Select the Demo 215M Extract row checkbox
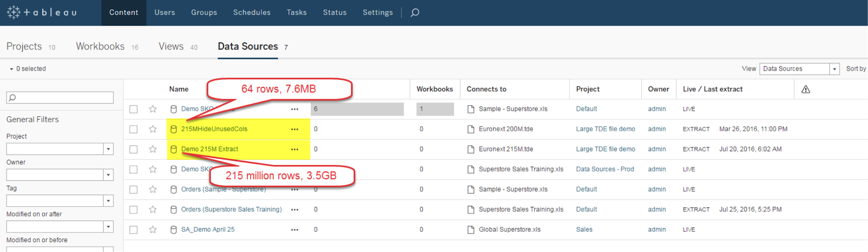The image size is (868, 252). pyautogui.click(x=133, y=149)
